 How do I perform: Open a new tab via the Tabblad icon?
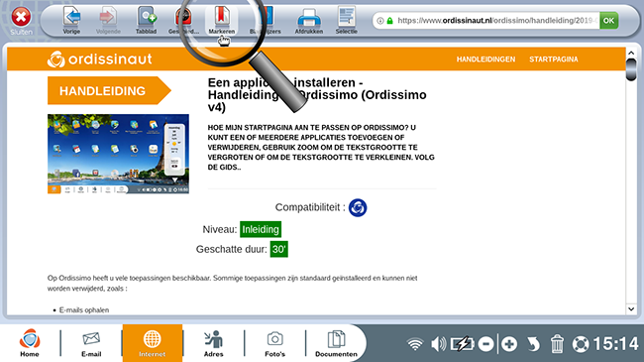[x=147, y=20]
